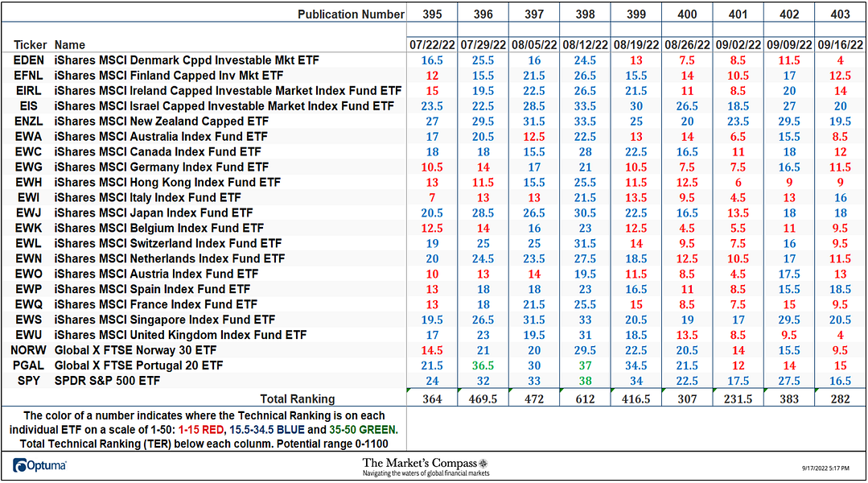
Task: Click the Total Ranking row label
Action: tap(298, 399)
